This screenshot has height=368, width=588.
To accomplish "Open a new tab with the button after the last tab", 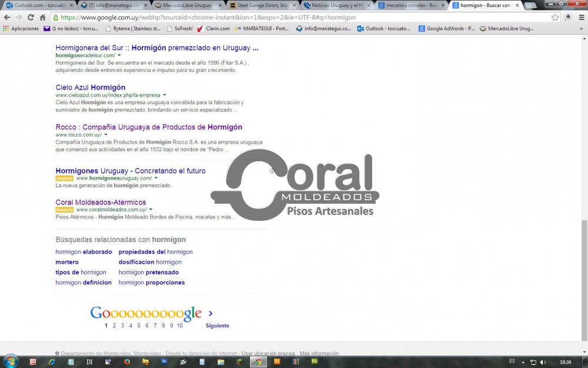I will (x=530, y=5).
